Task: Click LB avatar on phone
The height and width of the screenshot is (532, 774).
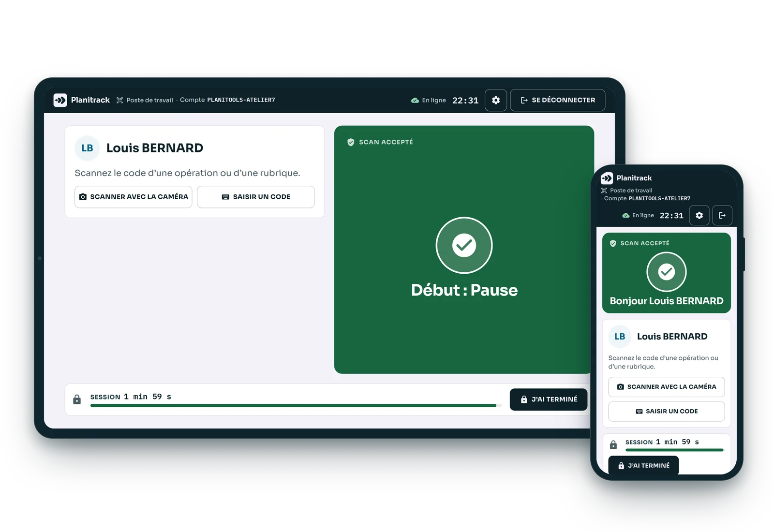Action: [620, 337]
